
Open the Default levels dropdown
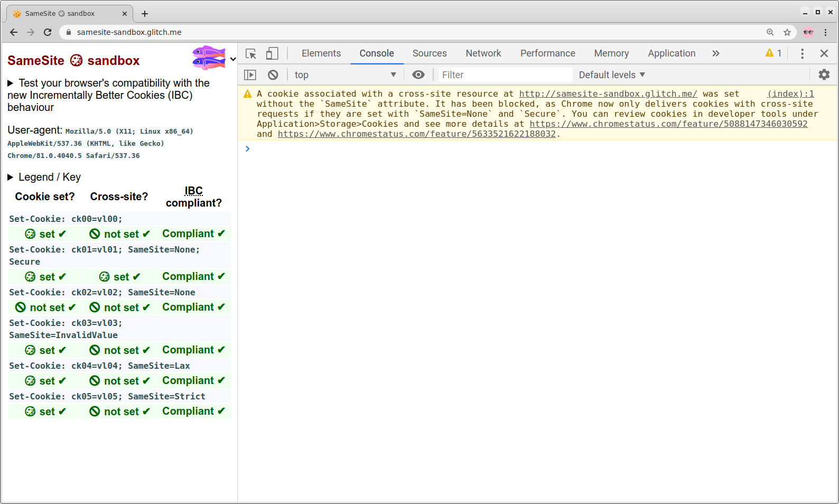tap(612, 75)
